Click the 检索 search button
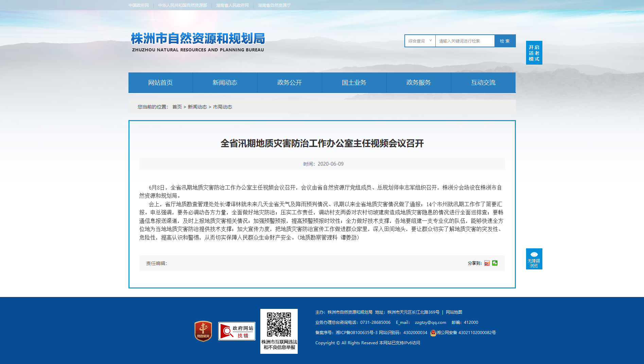 coord(505,41)
